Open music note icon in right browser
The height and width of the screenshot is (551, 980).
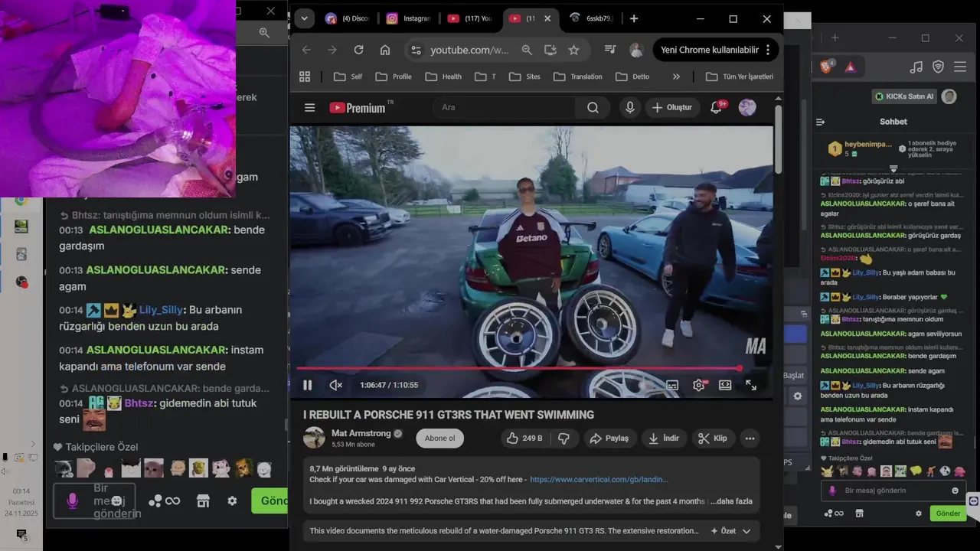(x=916, y=67)
